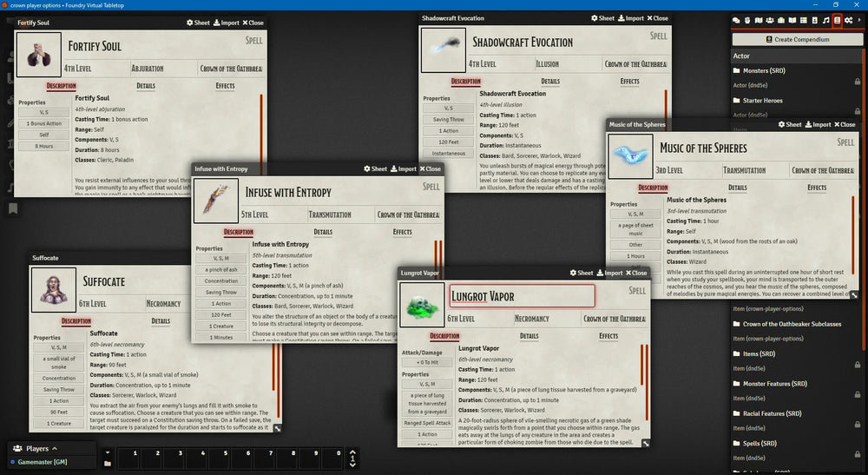Collapse the Players list

[x=54, y=449]
